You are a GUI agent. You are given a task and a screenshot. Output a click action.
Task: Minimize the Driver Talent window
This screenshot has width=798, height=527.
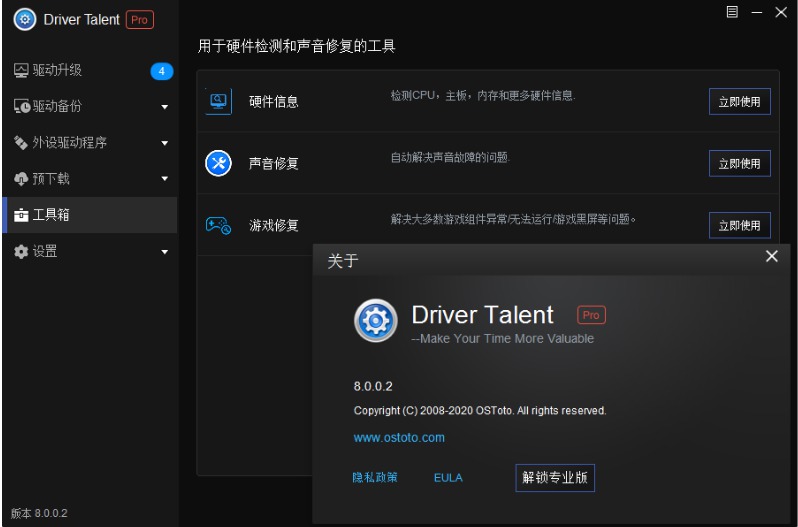click(757, 12)
